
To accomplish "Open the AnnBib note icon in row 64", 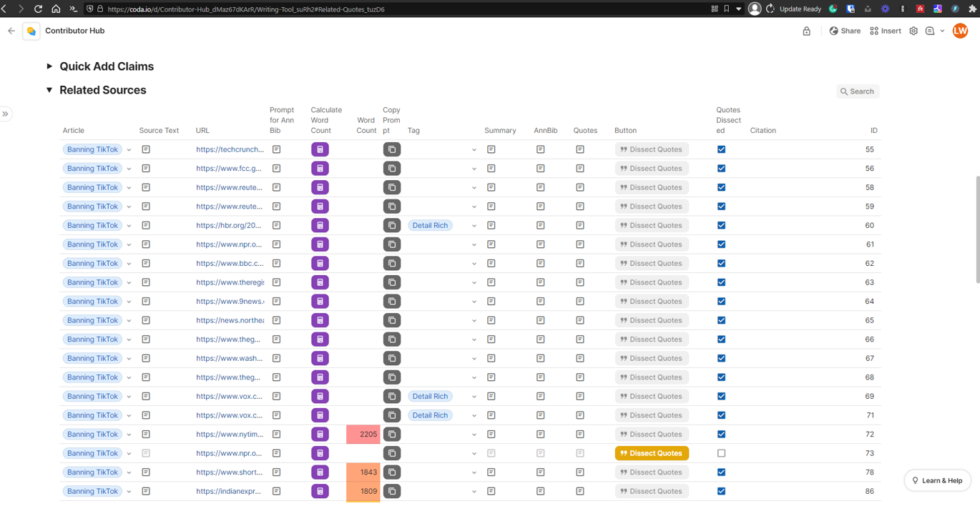I will 541,302.
